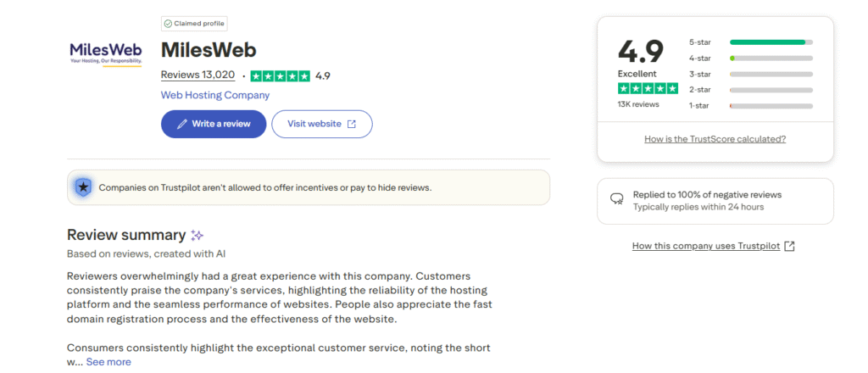Click external icon beside How this company uses Trustpilot
This screenshot has width=868, height=373.
click(x=789, y=246)
